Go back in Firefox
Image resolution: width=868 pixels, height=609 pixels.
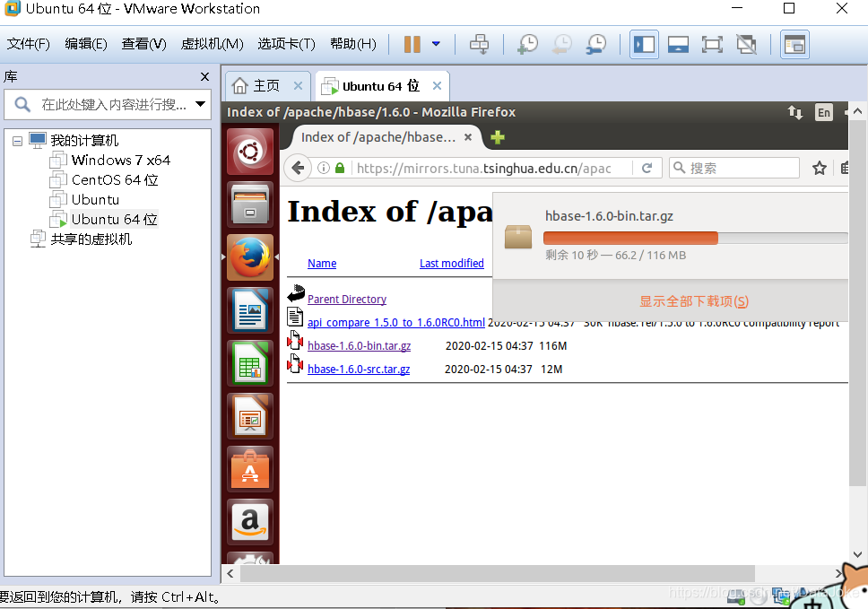point(298,168)
